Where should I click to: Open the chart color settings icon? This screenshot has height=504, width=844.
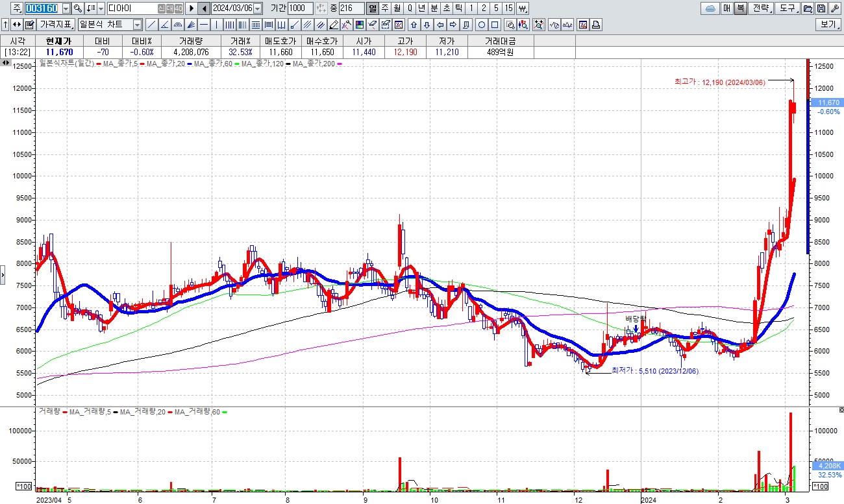click(360, 25)
